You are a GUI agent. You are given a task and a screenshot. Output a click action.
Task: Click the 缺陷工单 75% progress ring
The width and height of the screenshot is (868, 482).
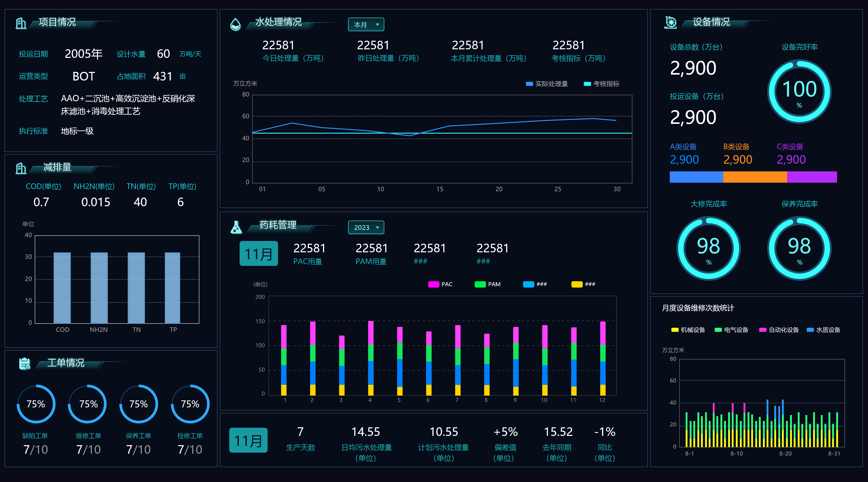36,404
